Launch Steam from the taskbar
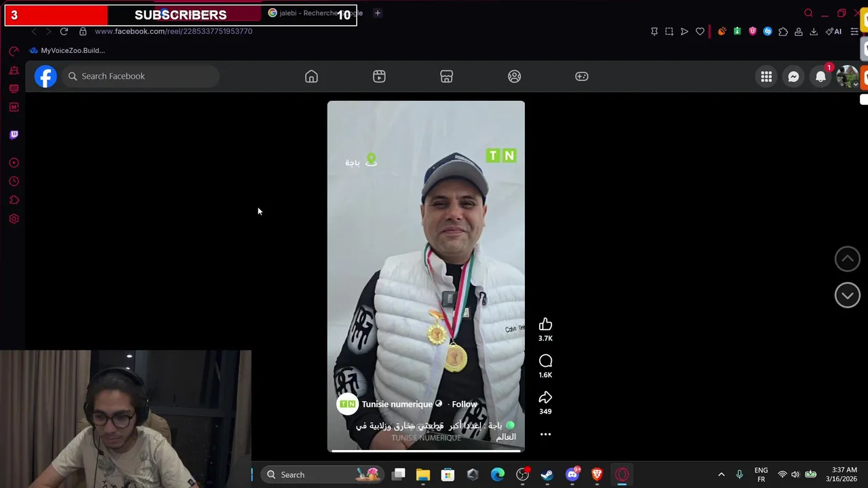Image resolution: width=868 pixels, height=488 pixels. tap(547, 474)
